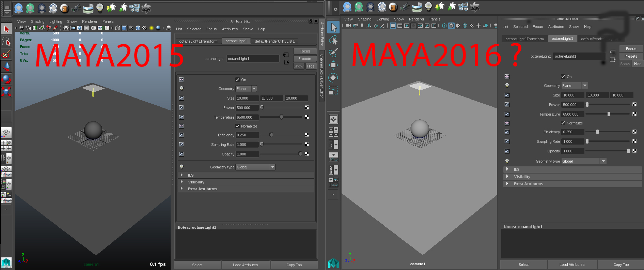Click the Temperature slider handle in Maya 2015
This screenshot has height=270, width=644.
click(281, 117)
